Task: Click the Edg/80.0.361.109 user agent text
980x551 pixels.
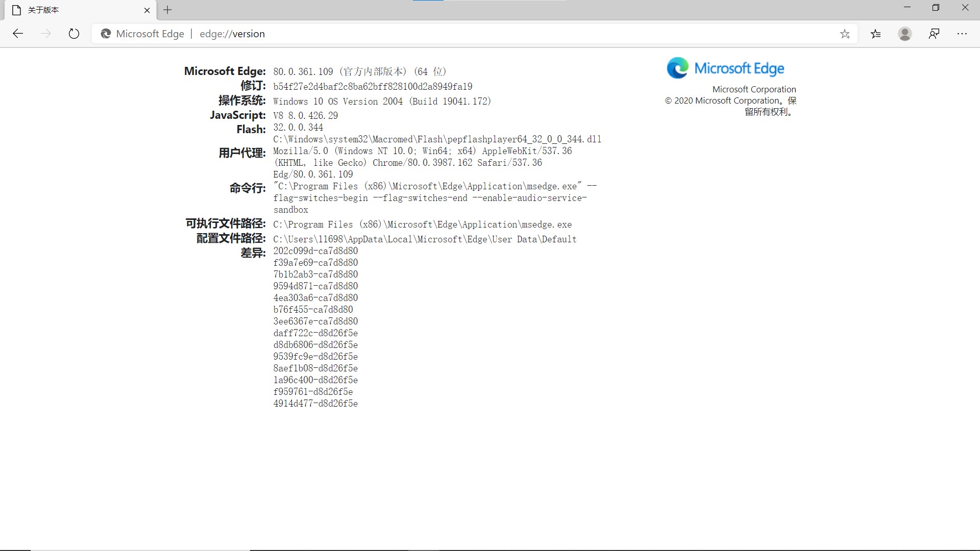Action: [x=313, y=174]
